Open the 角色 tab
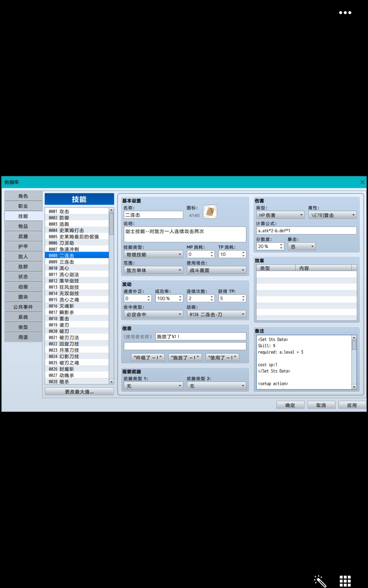This screenshot has height=588, width=368. tap(23, 196)
